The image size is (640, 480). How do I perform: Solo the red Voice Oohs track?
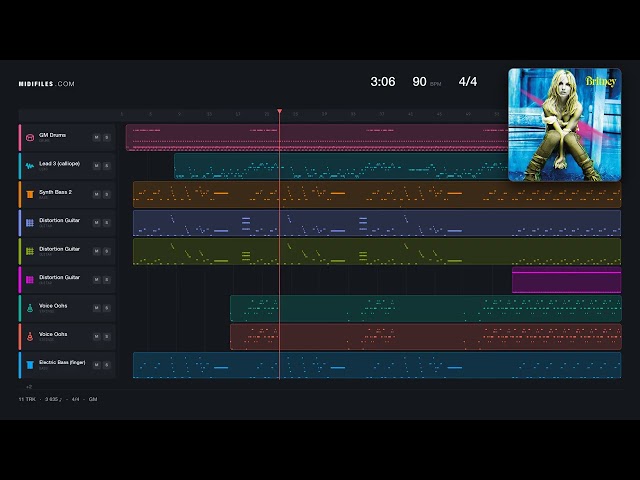(x=107, y=336)
